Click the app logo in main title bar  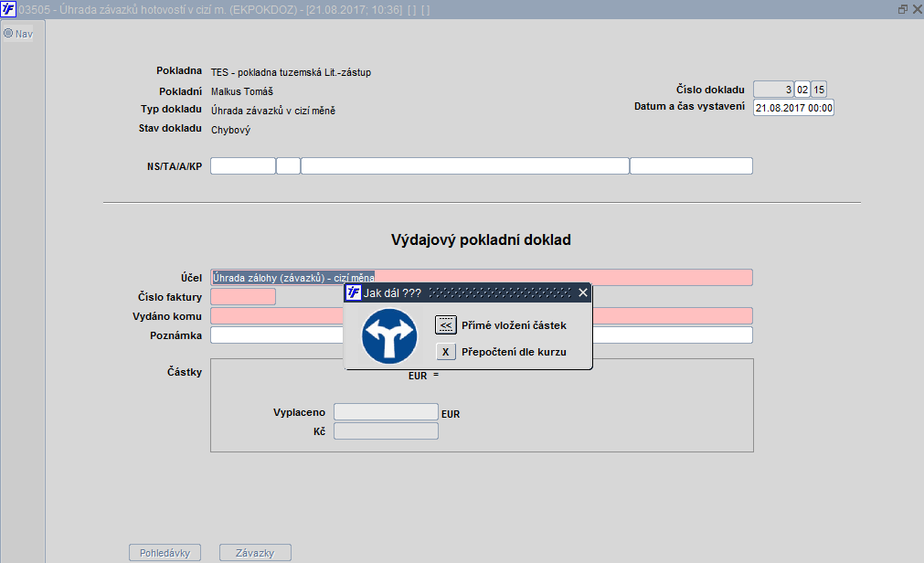(8, 9)
